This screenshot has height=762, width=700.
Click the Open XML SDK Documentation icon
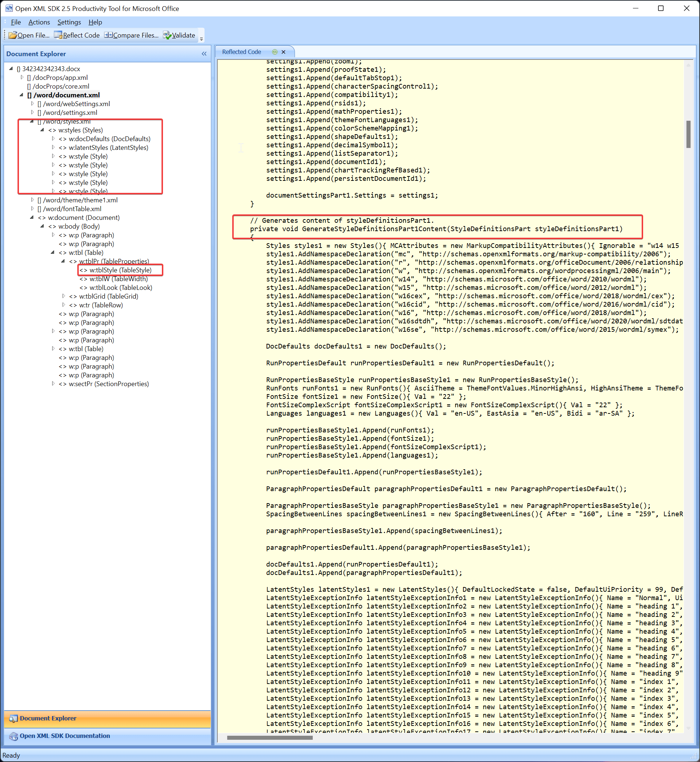point(13,736)
